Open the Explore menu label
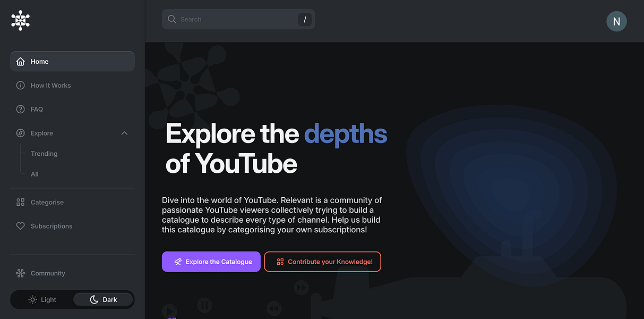644x319 pixels. tap(42, 133)
